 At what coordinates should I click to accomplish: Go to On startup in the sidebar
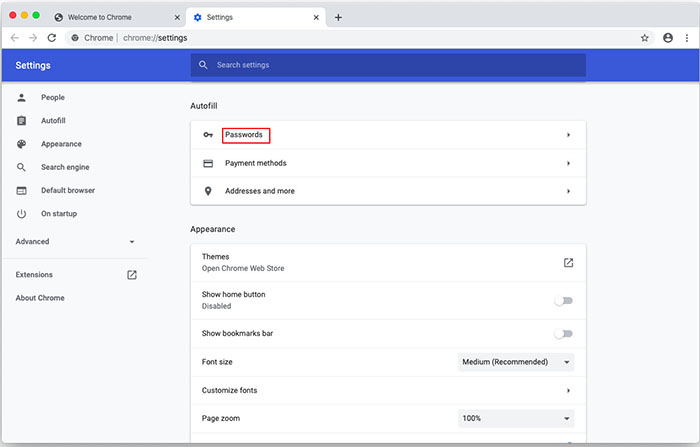pos(59,213)
